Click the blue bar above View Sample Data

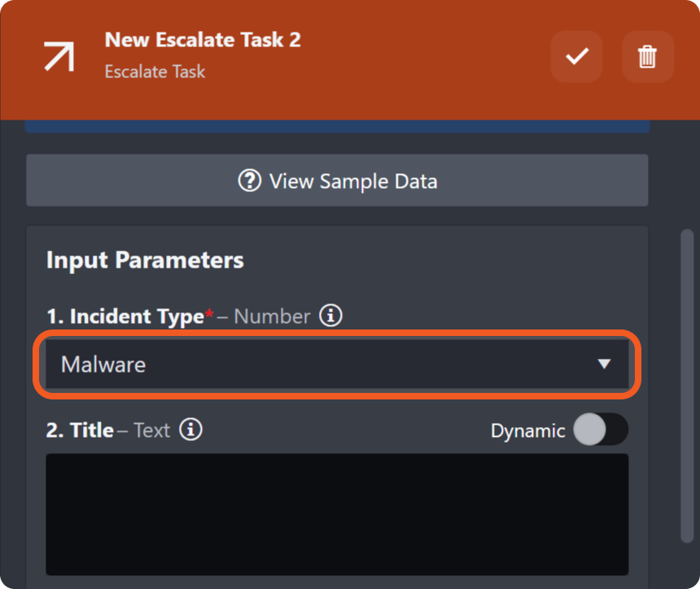[x=337, y=127]
